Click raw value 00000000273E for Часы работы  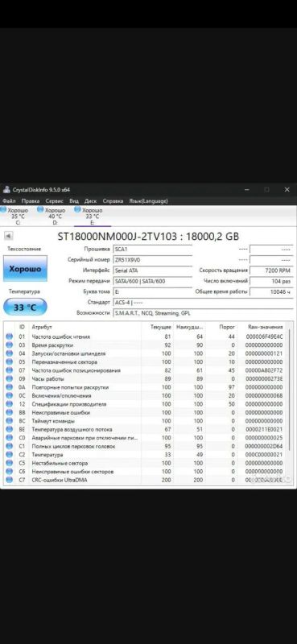[x=264, y=378]
